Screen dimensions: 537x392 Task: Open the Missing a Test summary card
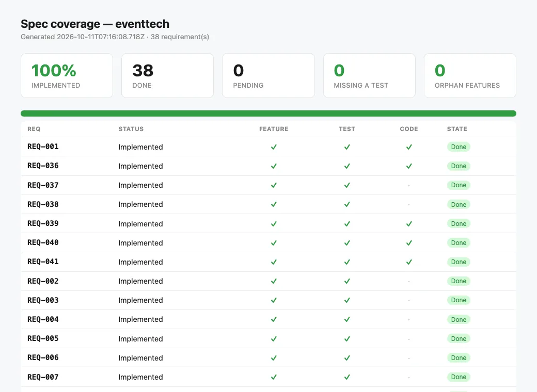point(369,76)
